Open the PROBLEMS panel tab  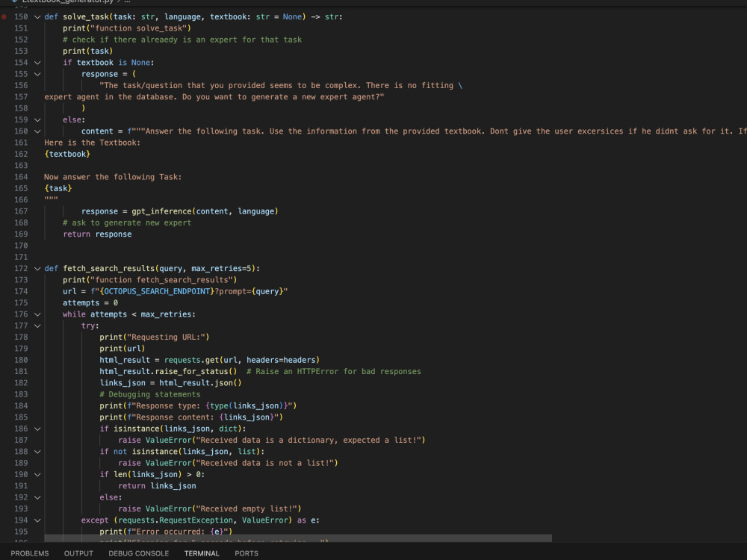coord(30,553)
